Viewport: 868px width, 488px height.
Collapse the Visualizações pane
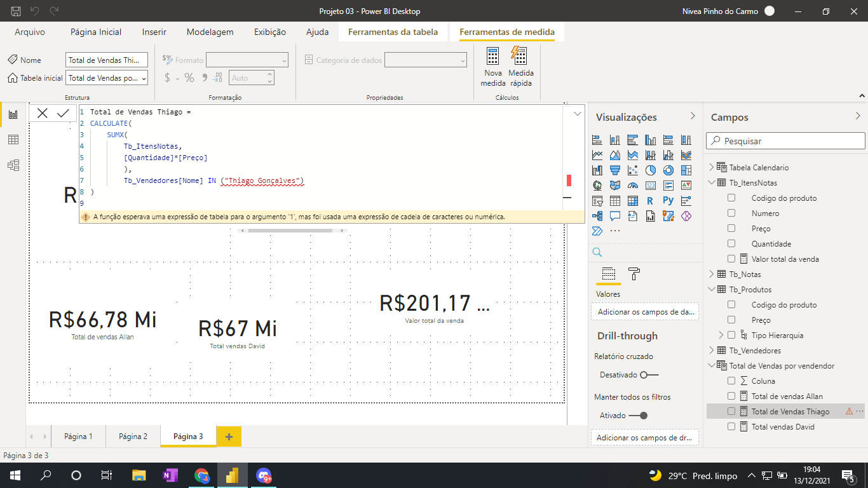tap(693, 116)
